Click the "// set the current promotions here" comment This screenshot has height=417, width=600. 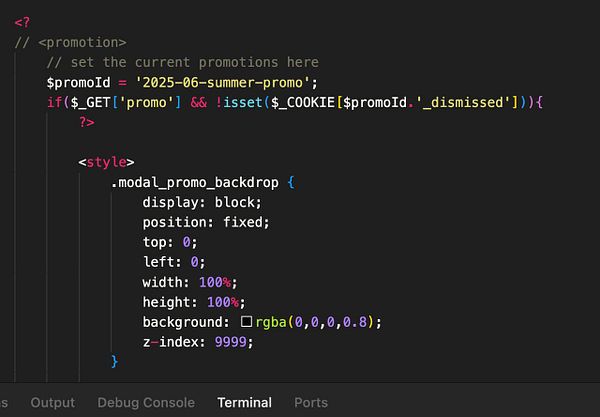pyautogui.click(x=183, y=62)
